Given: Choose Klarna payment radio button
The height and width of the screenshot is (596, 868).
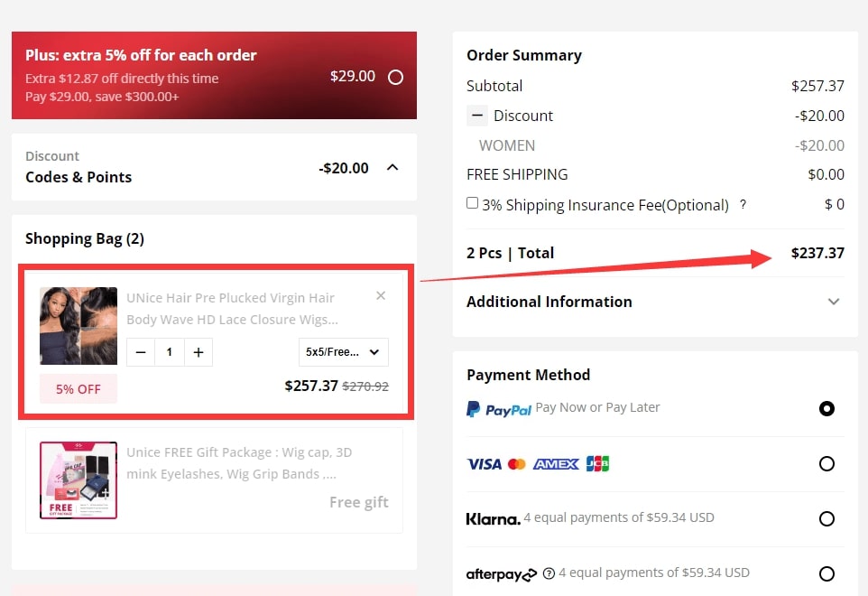Looking at the screenshot, I should (x=826, y=518).
